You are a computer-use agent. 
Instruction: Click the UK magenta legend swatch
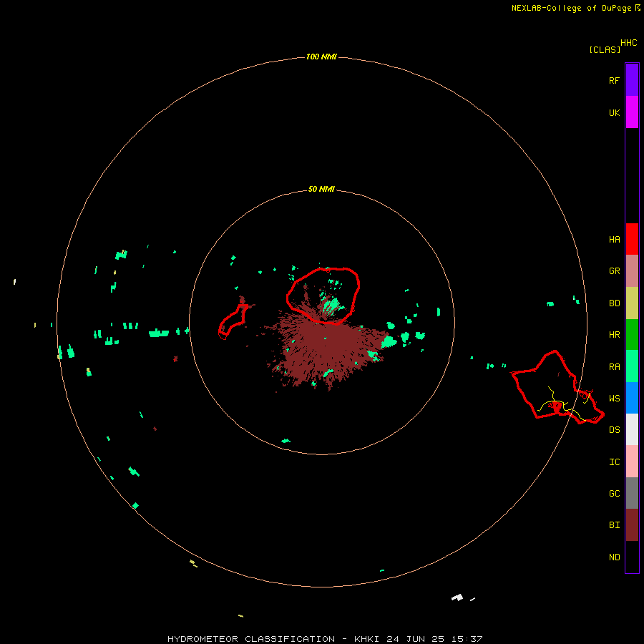point(632,112)
